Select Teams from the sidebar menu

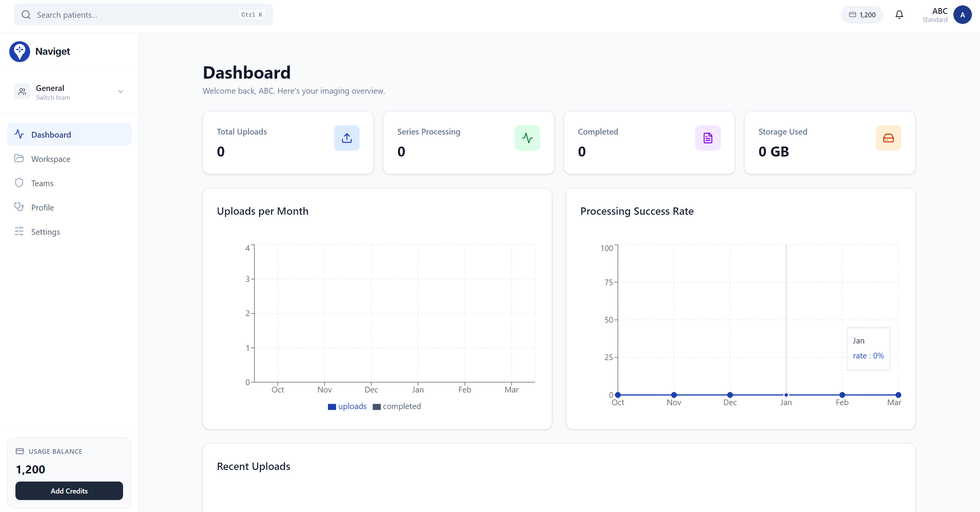pyautogui.click(x=42, y=183)
